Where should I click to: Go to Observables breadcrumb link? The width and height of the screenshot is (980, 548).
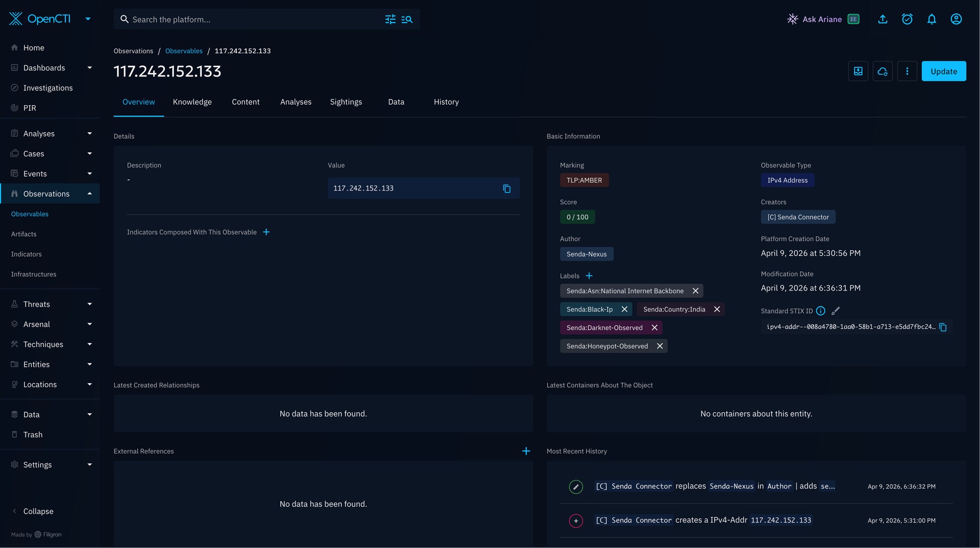pyautogui.click(x=183, y=51)
